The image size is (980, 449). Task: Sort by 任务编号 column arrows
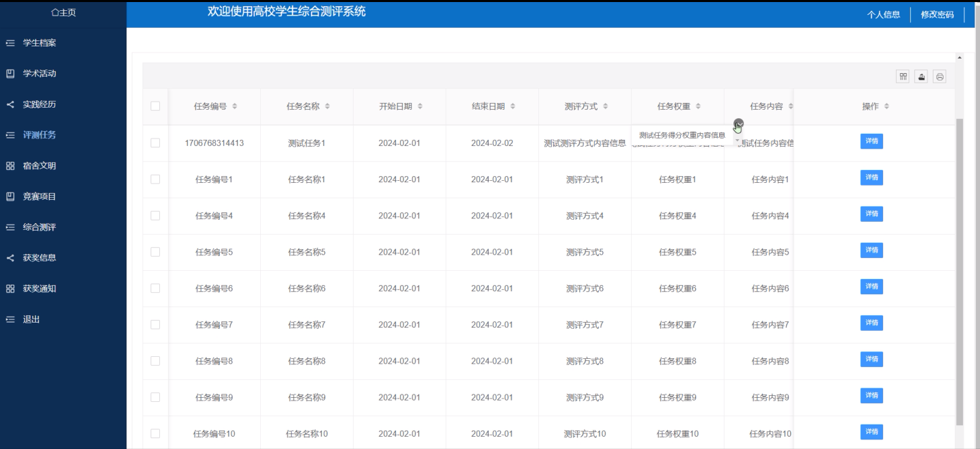(235, 106)
